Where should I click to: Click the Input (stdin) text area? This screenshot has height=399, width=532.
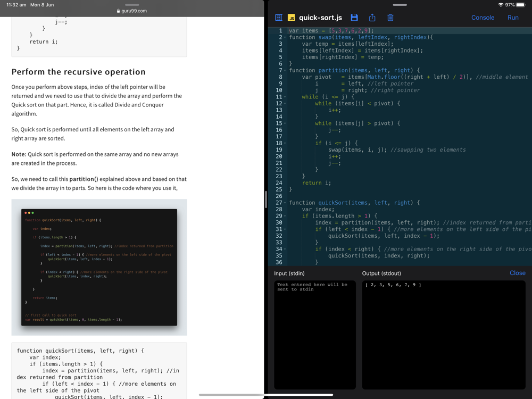click(314, 335)
